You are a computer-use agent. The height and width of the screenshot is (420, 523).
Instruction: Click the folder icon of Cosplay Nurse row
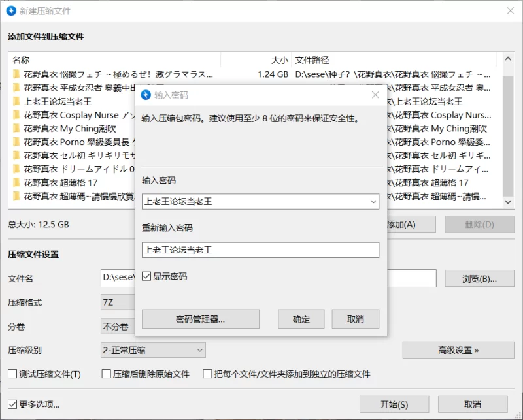[16, 115]
